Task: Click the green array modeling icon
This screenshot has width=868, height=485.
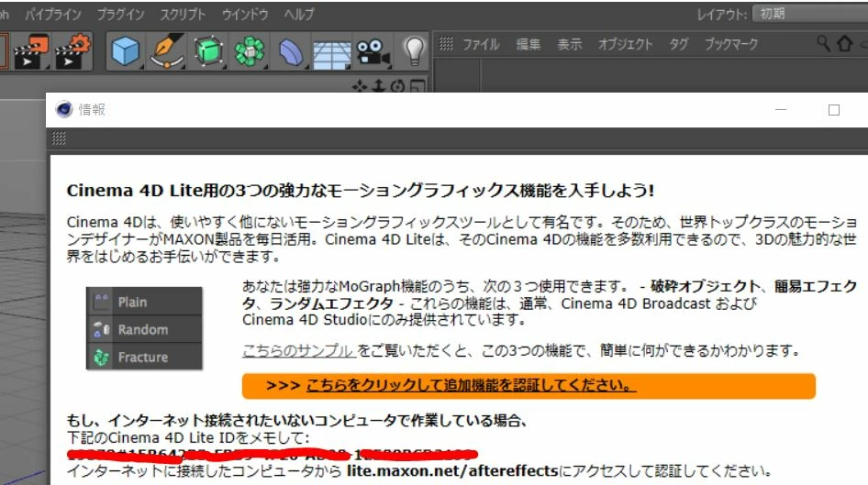Action: pos(250,51)
